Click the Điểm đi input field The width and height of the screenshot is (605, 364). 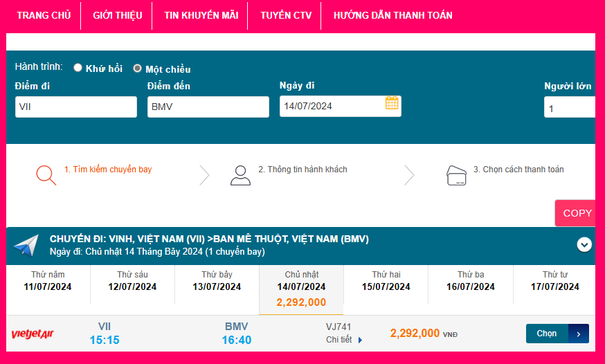point(76,107)
